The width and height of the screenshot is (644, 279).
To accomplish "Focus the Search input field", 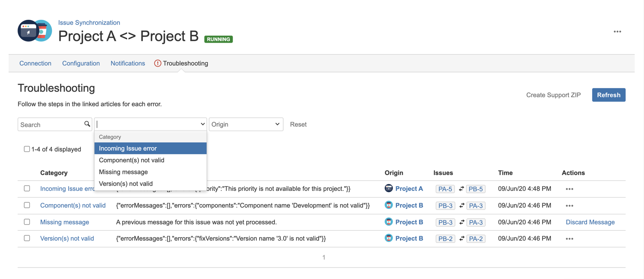I will tap(51, 125).
